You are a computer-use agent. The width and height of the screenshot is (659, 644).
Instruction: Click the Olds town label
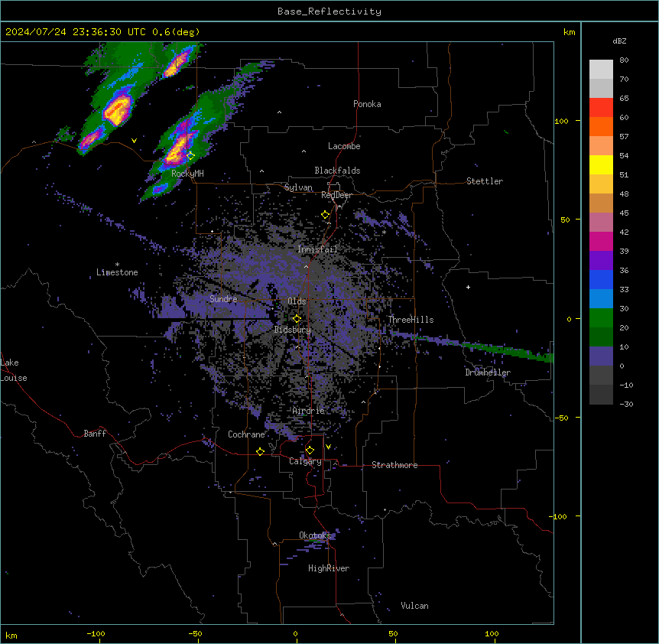click(x=297, y=301)
